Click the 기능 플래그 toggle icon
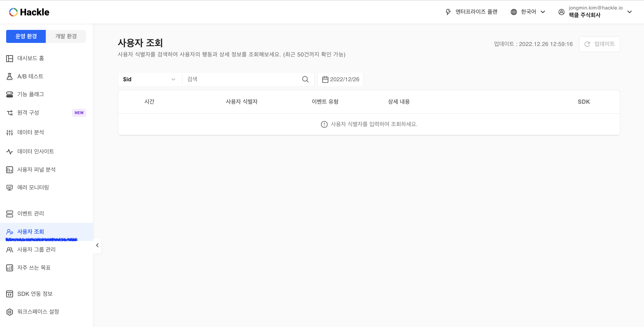Viewport: 644px width, 327px height. [9, 95]
